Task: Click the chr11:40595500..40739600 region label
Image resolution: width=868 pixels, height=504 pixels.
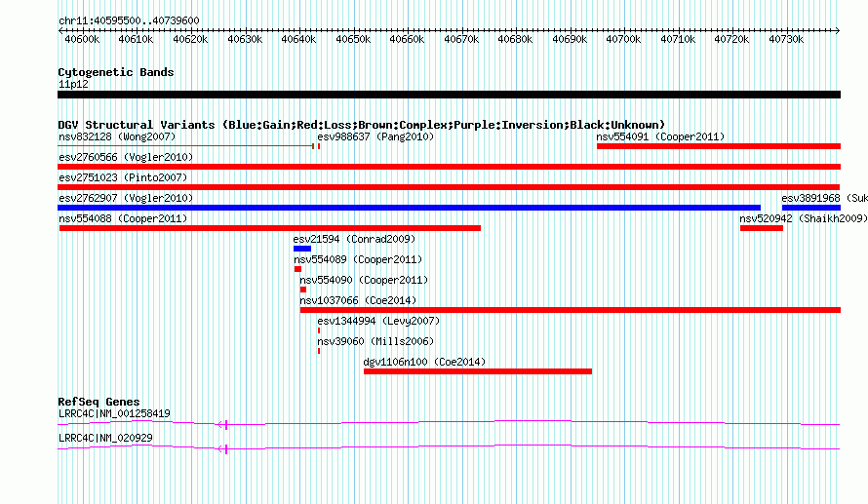Action: pos(129,20)
